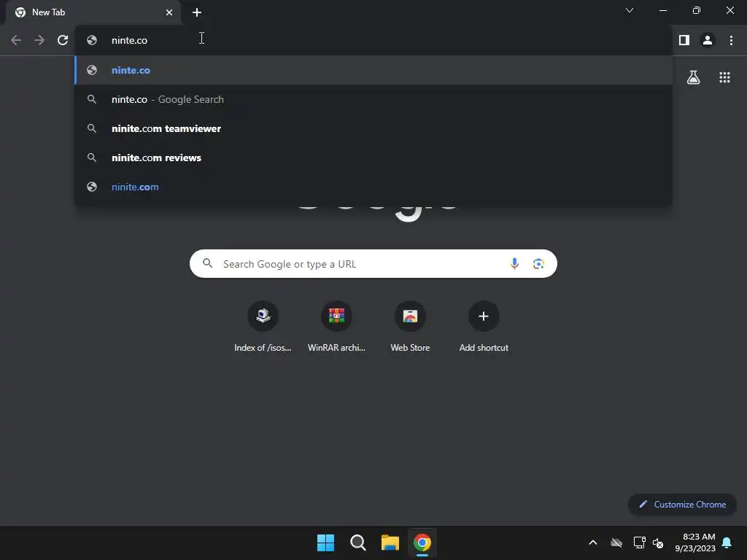Viewport: 747px width, 560px height.
Task: Choose ninte.co Google Search suggestion
Action: pos(373,99)
